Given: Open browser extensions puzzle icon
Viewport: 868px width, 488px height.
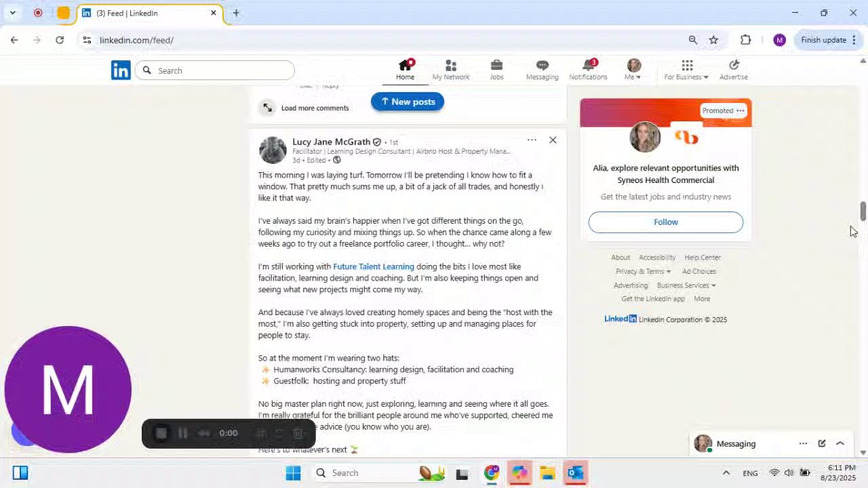Looking at the screenshot, I should (746, 40).
